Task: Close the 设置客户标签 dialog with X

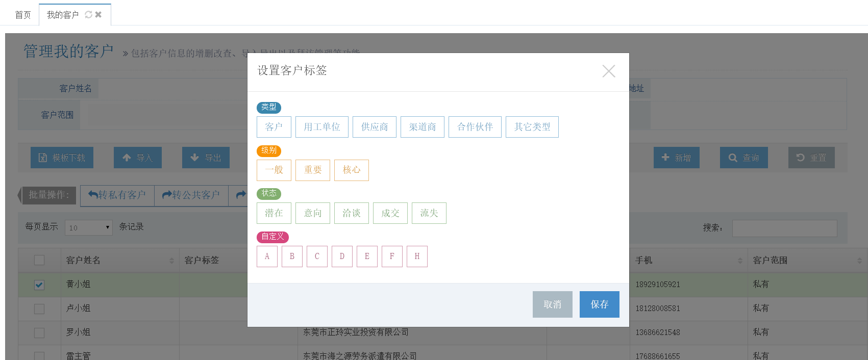Action: click(x=608, y=71)
